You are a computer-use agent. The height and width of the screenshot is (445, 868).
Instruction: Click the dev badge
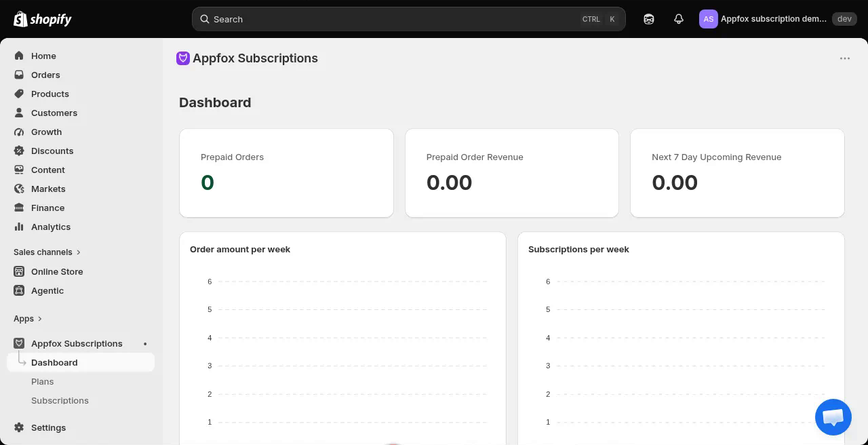[x=844, y=19]
